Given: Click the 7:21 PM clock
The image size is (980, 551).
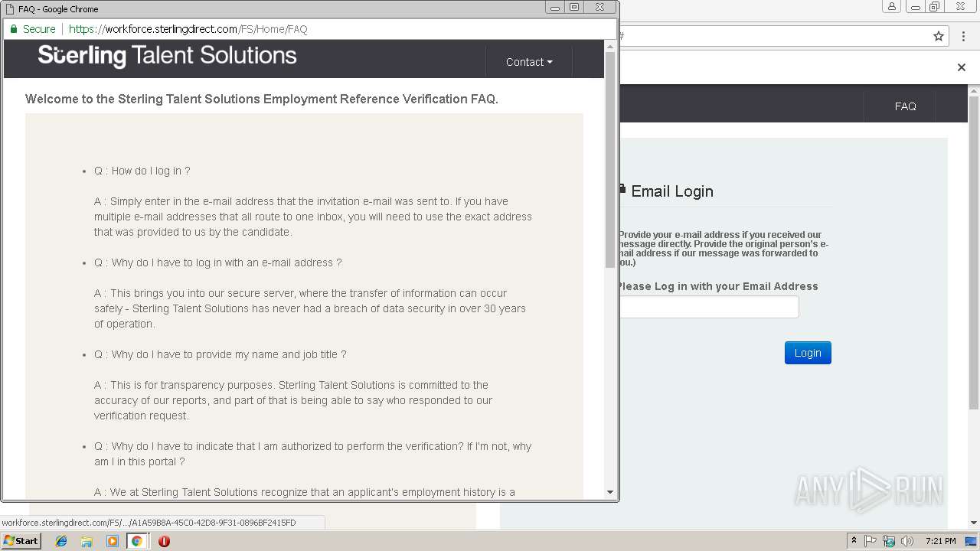Looking at the screenshot, I should pyautogui.click(x=941, y=541).
